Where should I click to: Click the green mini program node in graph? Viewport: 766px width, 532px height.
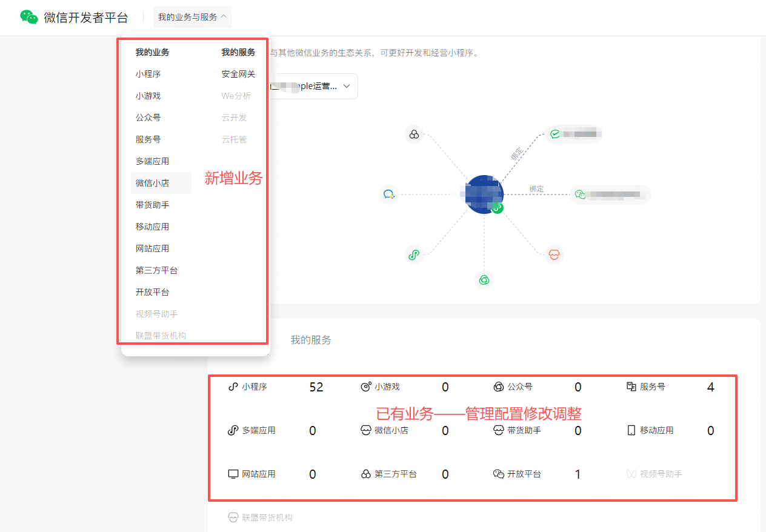(x=414, y=255)
